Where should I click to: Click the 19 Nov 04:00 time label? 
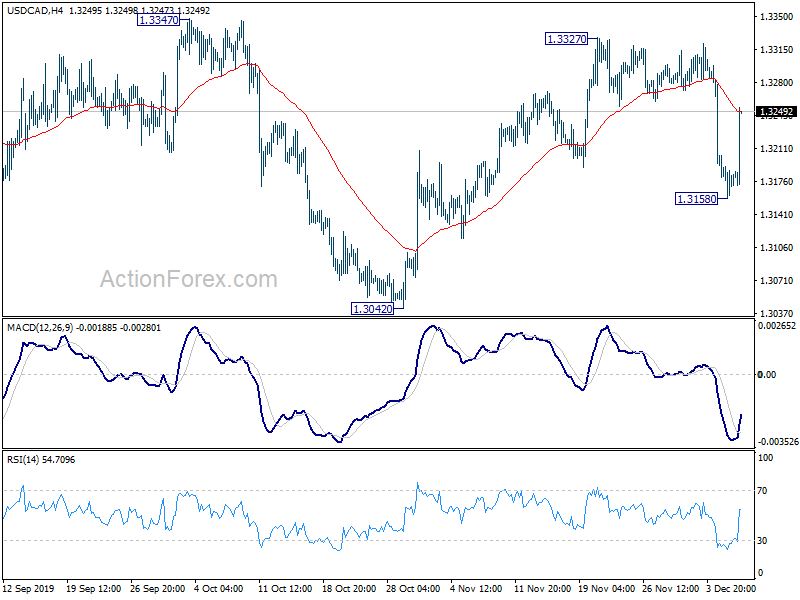607,589
